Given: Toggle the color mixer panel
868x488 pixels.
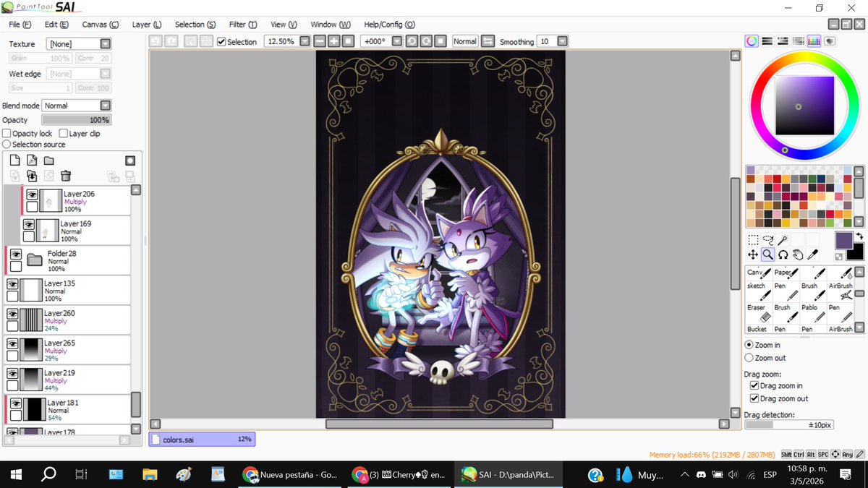Looking at the screenshot, I should [x=798, y=41].
